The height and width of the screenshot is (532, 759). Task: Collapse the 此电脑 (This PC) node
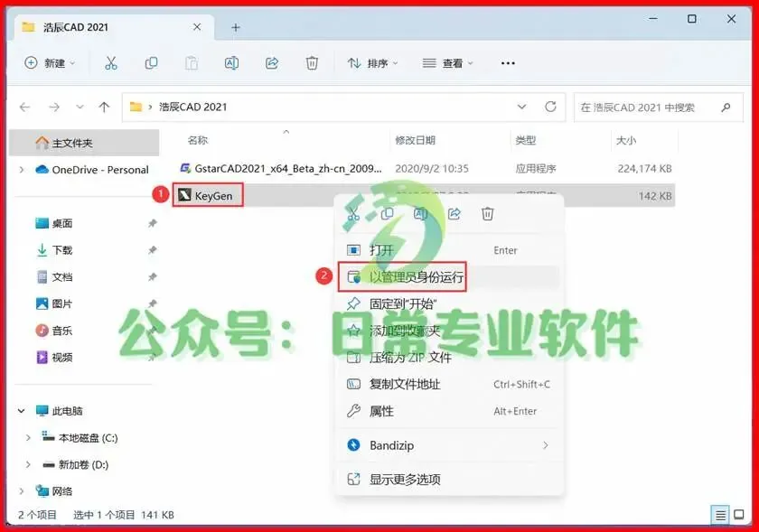(x=22, y=411)
